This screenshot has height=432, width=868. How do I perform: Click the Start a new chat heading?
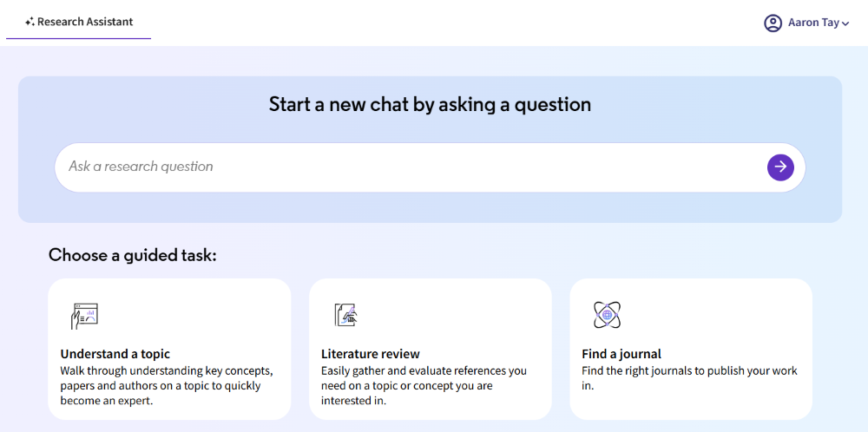(x=431, y=104)
